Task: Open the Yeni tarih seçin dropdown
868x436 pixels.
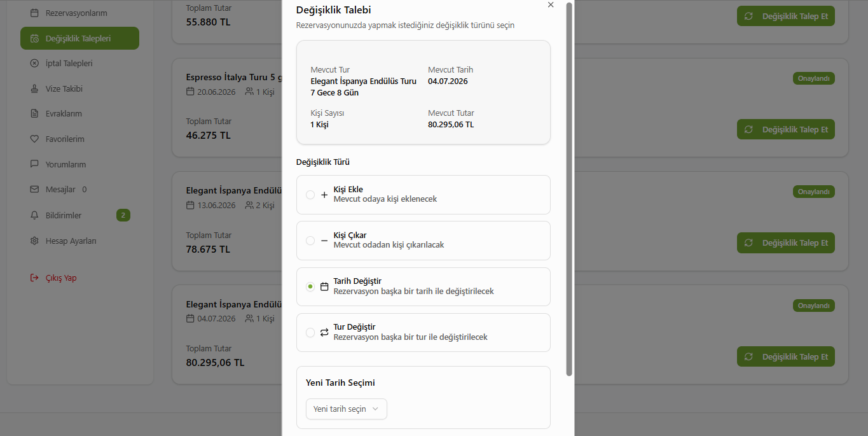Action: (x=346, y=409)
